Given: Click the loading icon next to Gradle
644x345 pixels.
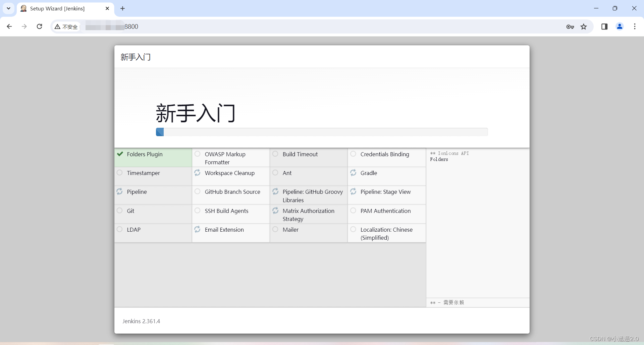Looking at the screenshot, I should click(353, 173).
